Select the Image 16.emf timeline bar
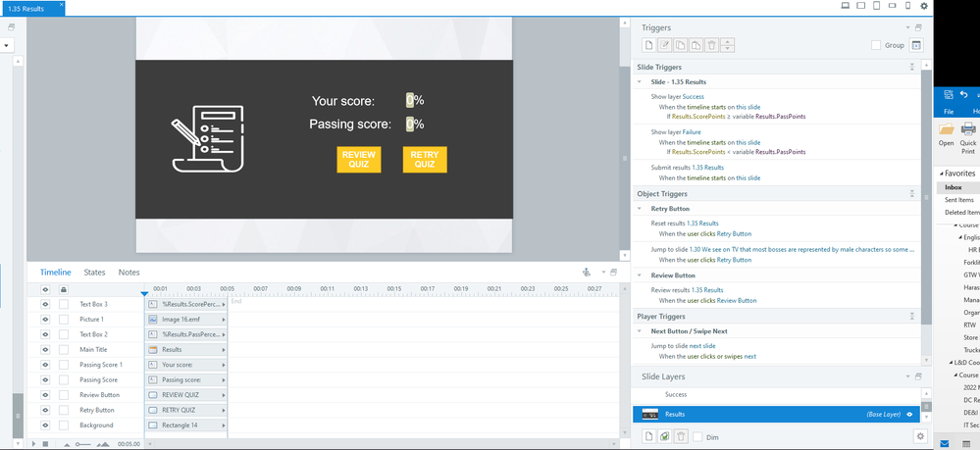The image size is (980, 450). click(x=186, y=319)
